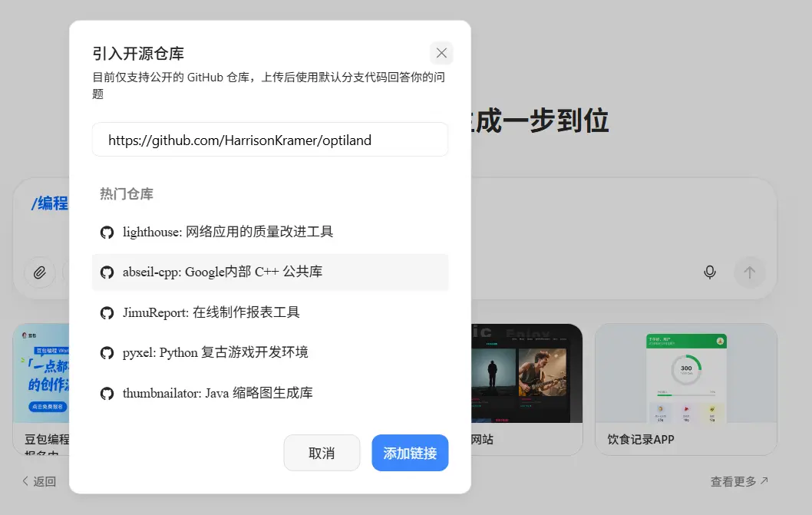Close the 引入开源仓库 dialog
The height and width of the screenshot is (515, 812).
(x=441, y=53)
